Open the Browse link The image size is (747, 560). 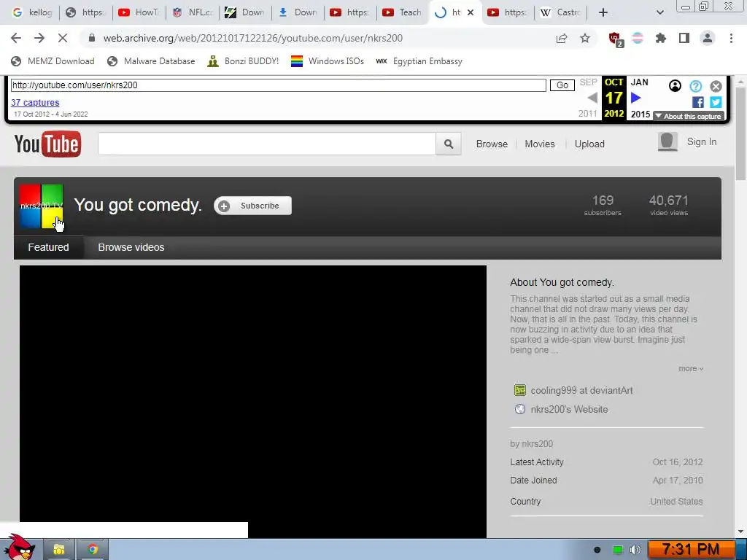(492, 144)
